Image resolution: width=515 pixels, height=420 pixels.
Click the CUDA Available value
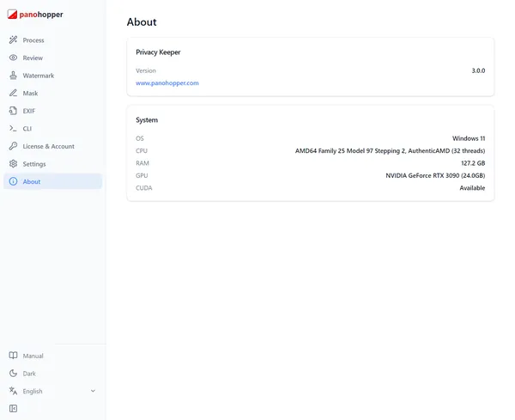tap(472, 188)
